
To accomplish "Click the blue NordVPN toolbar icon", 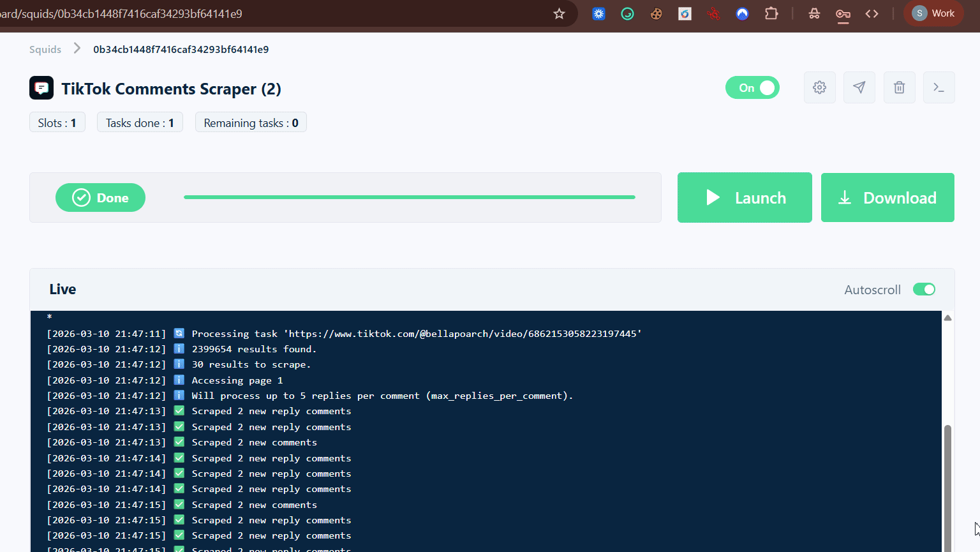I will [742, 13].
